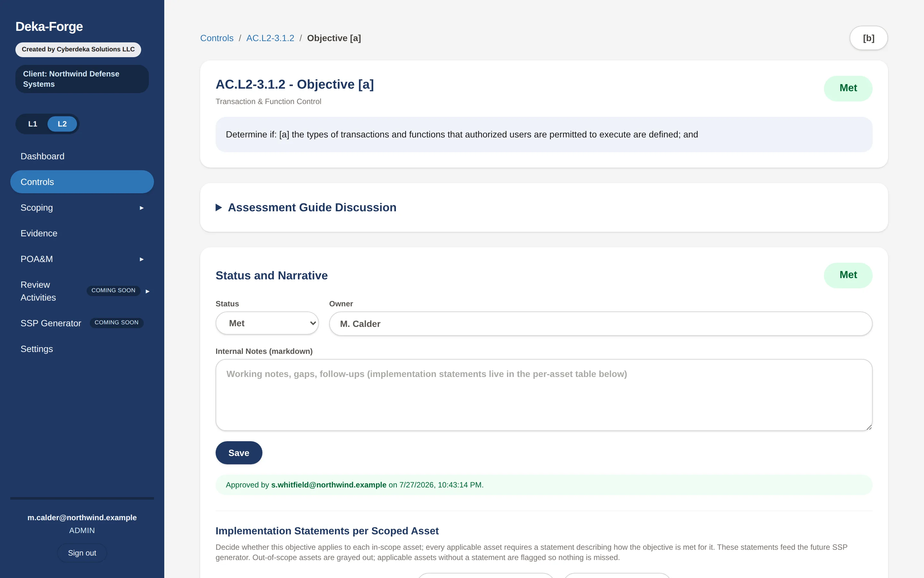Click the COMING SOON badge beside Review Activities

113,291
